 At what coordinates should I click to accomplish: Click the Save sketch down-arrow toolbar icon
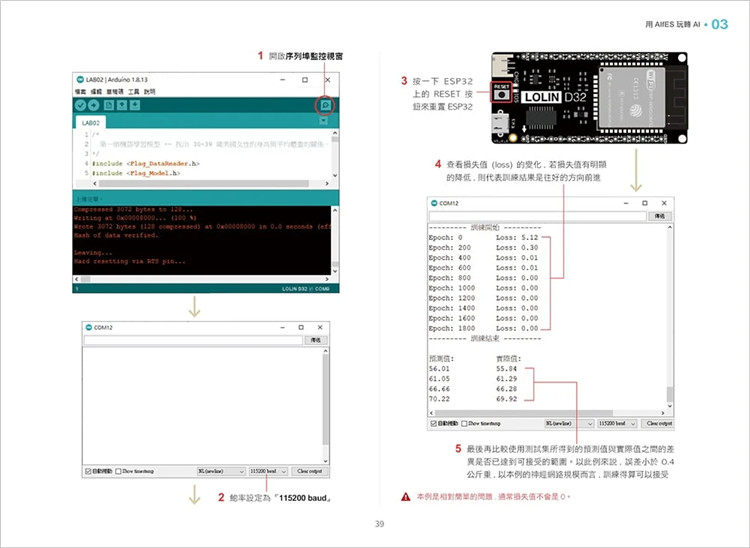[135, 105]
